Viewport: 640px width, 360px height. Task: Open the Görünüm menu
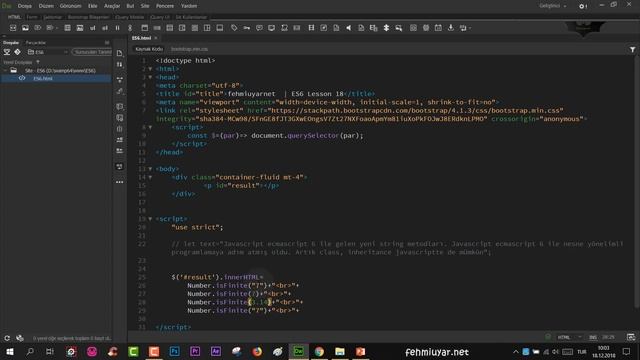tap(71, 6)
